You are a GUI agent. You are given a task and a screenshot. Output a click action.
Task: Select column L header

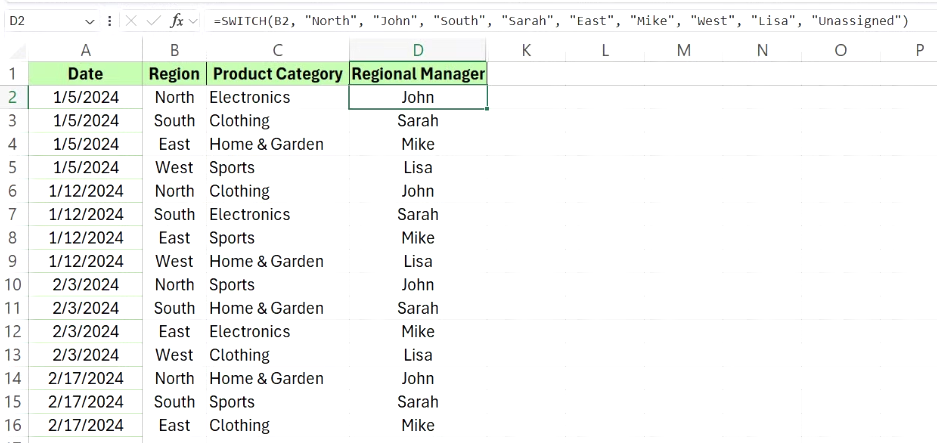click(x=605, y=50)
